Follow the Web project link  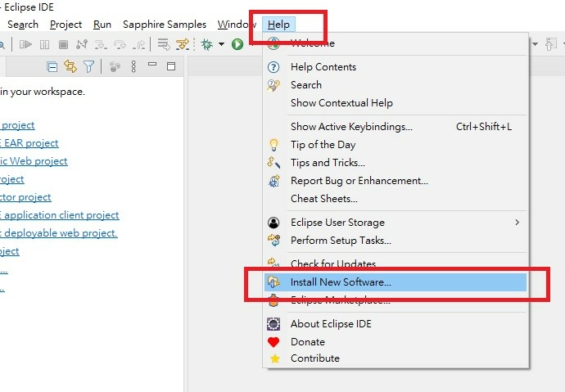pyautogui.click(x=34, y=161)
